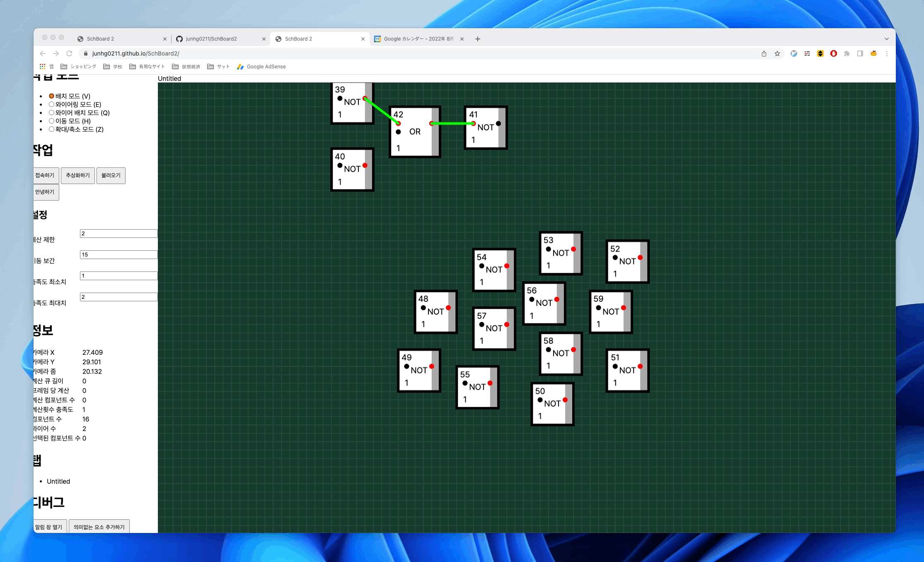Click red output pin of NOT 40

pyautogui.click(x=365, y=165)
